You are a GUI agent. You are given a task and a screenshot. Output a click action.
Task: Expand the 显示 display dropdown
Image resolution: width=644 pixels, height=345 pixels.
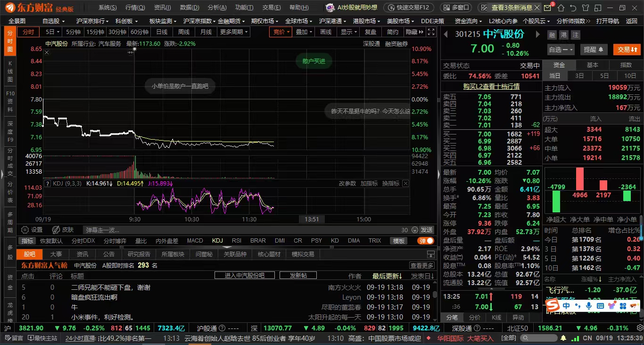[349, 32]
